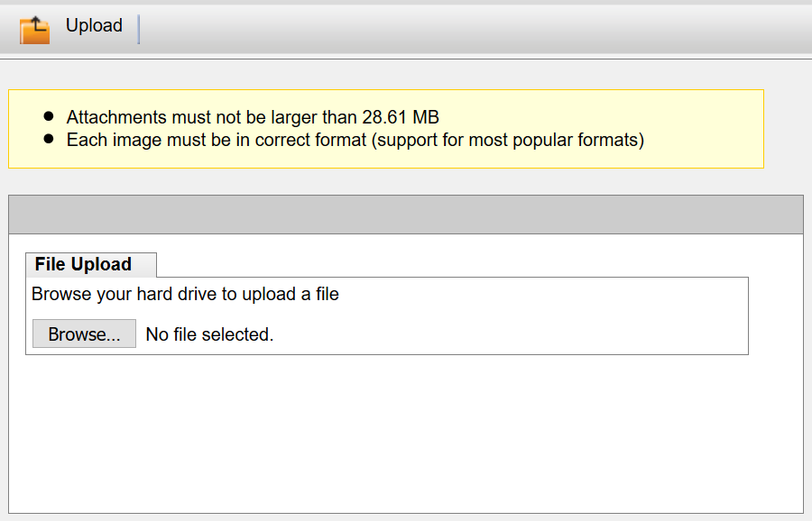Viewport: 812px width, 521px height.
Task: Click the "28.61 MB" size limit text
Action: click(401, 117)
